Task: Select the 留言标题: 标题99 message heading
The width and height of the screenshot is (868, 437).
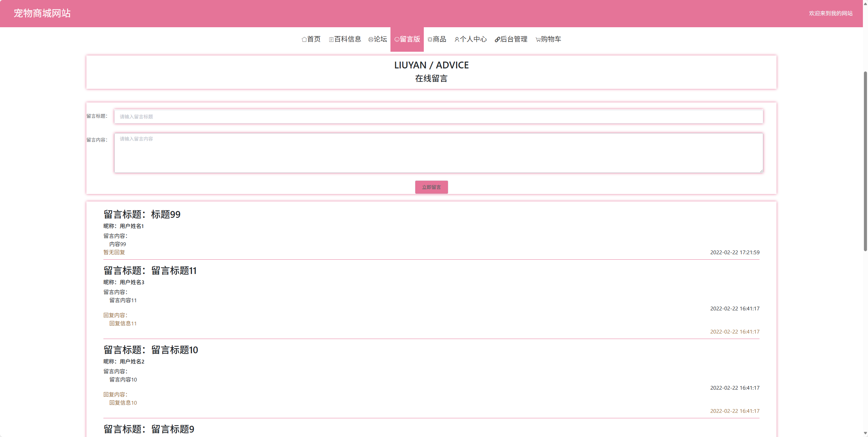Action: [142, 214]
